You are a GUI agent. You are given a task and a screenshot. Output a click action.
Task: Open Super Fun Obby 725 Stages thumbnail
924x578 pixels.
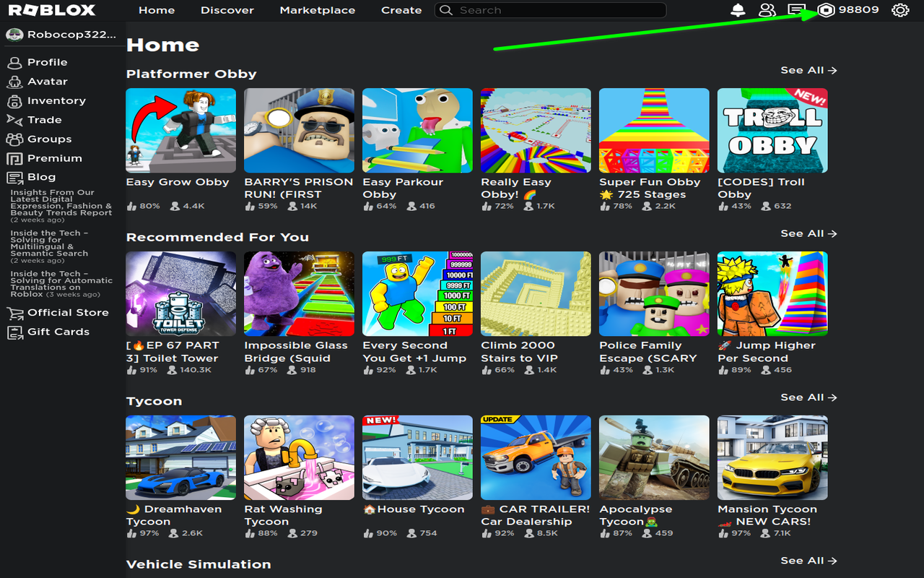point(654,131)
